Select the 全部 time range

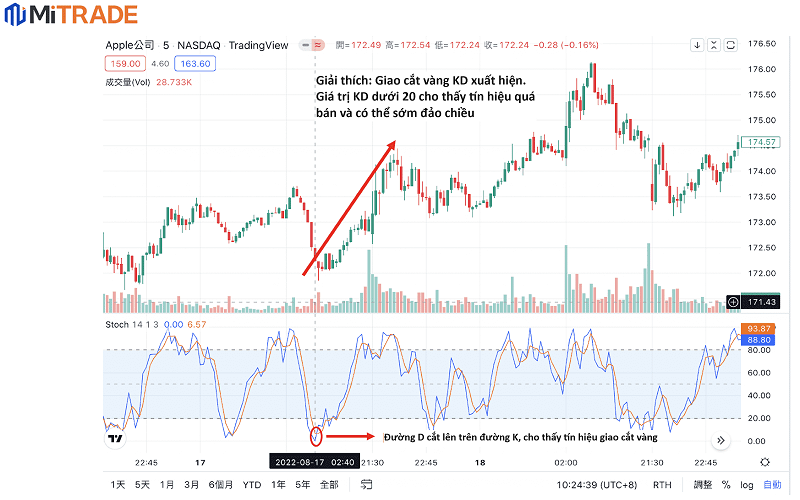[x=329, y=484]
